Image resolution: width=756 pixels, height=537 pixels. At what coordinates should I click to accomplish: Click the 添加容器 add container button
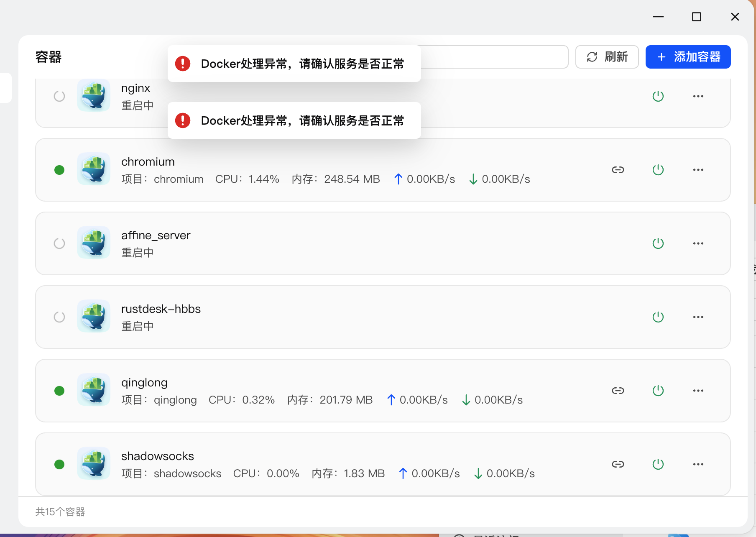coord(688,57)
